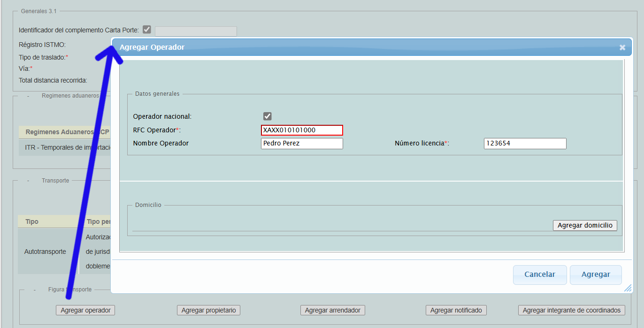Close the Agregar Operador dialog
This screenshot has width=644, height=328.
pos(622,47)
